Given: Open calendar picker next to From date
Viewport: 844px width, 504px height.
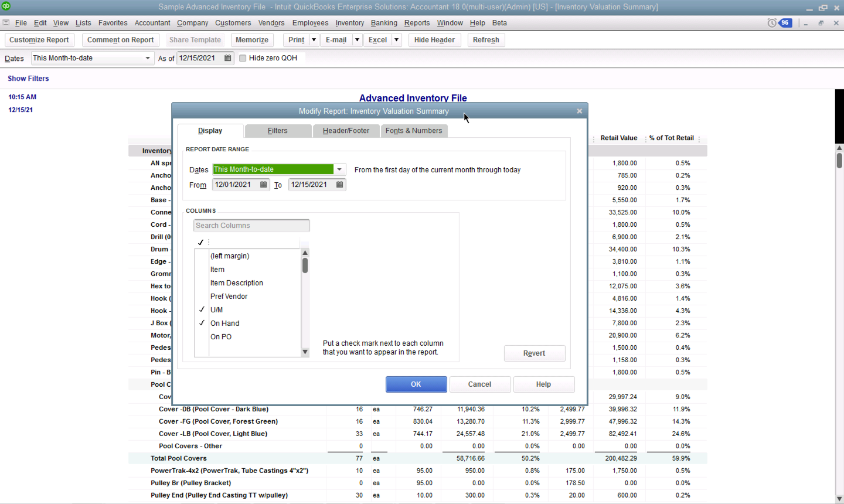Looking at the screenshot, I should [x=263, y=185].
